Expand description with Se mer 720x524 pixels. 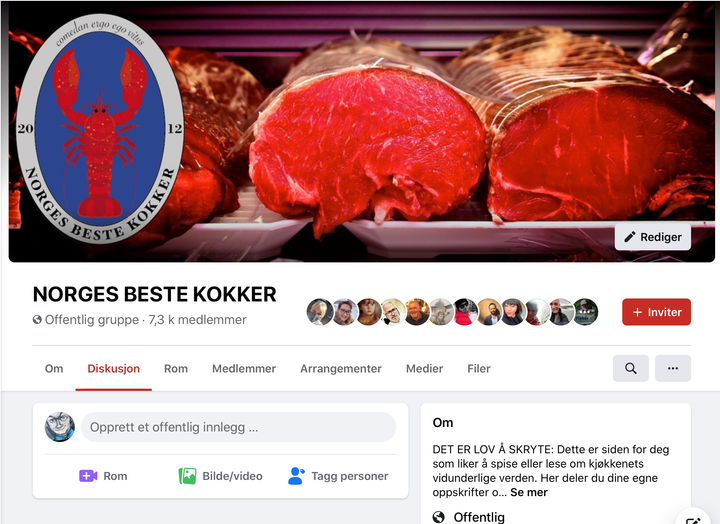pos(529,492)
